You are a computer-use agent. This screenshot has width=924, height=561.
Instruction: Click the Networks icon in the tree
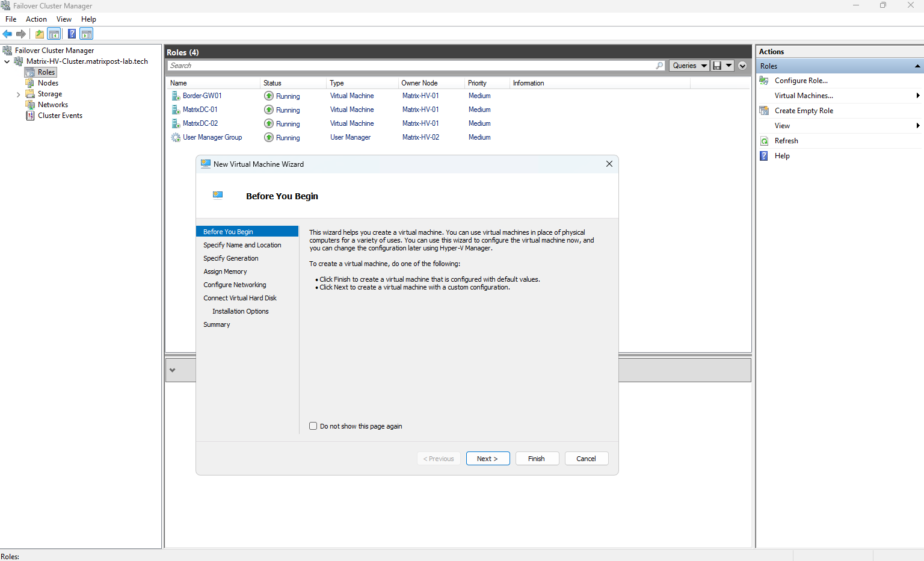pos(30,105)
